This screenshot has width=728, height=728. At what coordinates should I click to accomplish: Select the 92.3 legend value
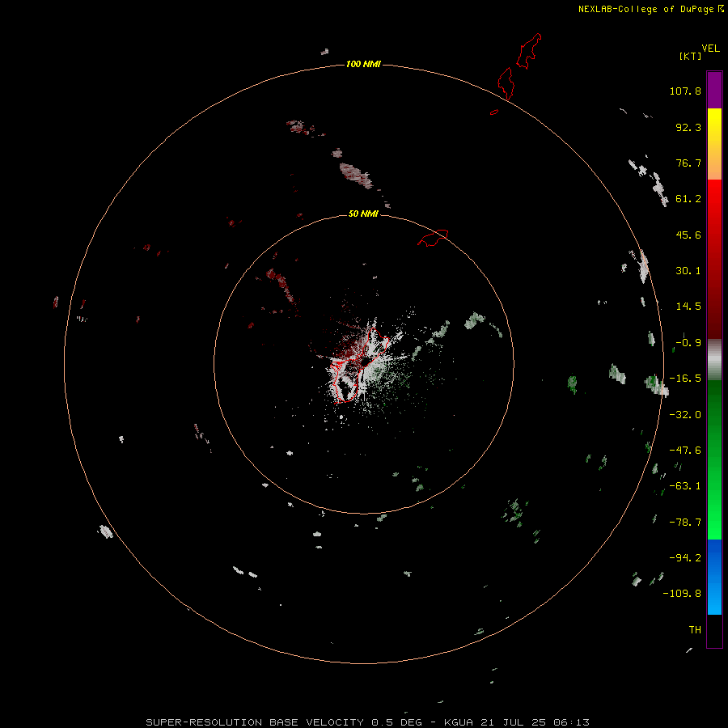(688, 127)
